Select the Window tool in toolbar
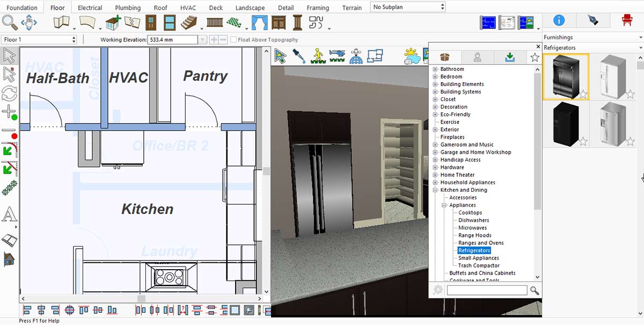 [170, 23]
